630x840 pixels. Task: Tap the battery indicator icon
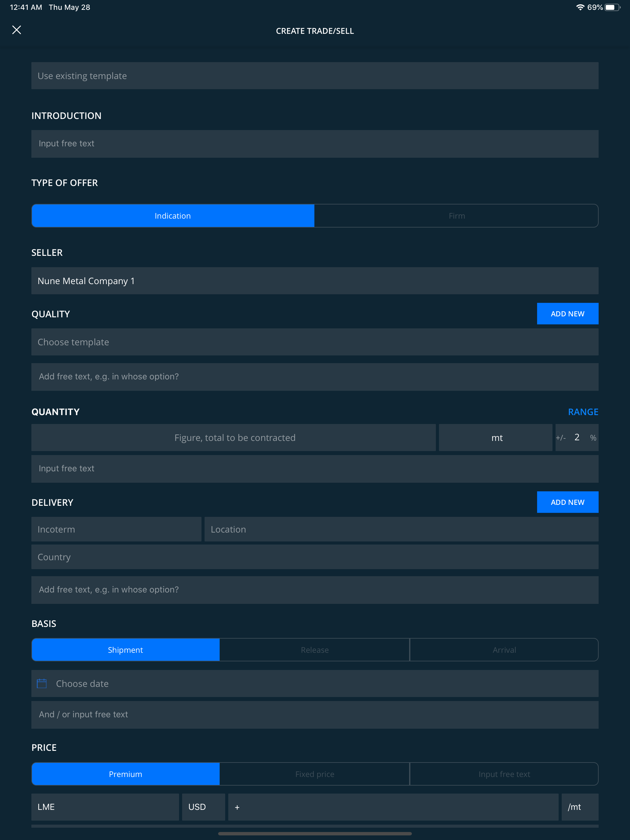[x=612, y=7]
